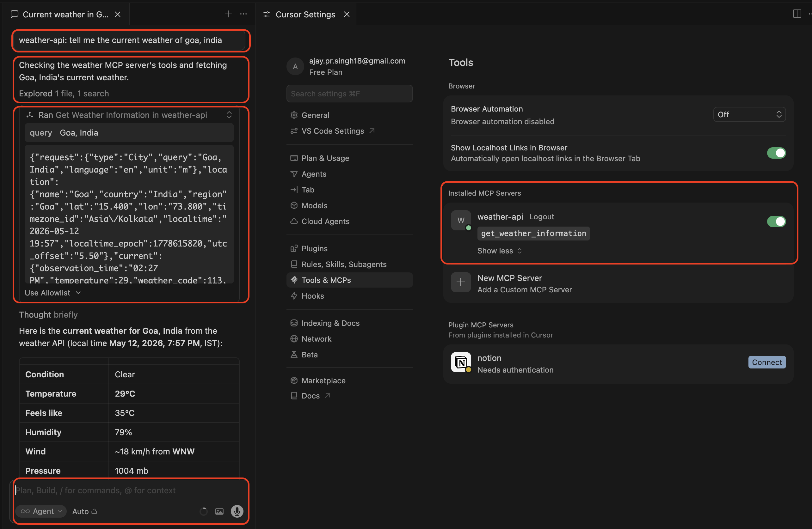Open the Auto model selector
This screenshot has height=529, width=812.
[x=85, y=511]
